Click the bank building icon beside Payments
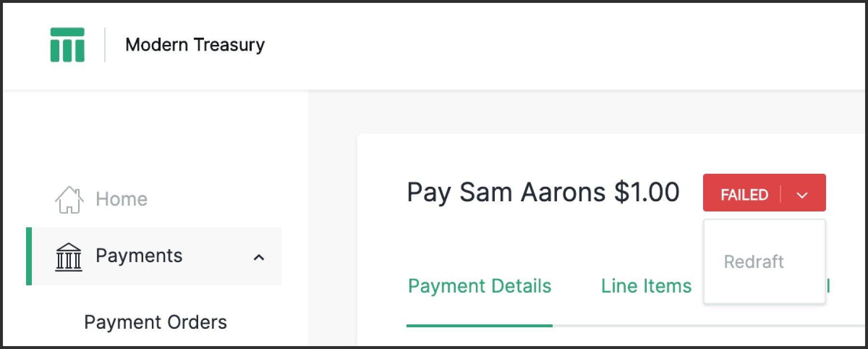This screenshot has height=349, width=868. (x=68, y=256)
